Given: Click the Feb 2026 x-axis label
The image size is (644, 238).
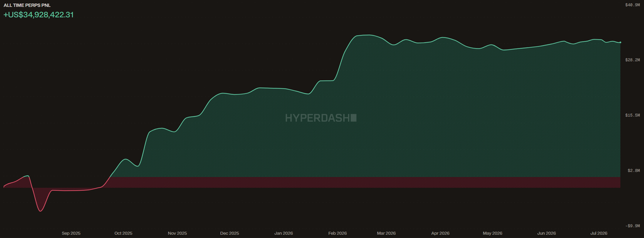Looking at the screenshot, I should [x=337, y=233].
